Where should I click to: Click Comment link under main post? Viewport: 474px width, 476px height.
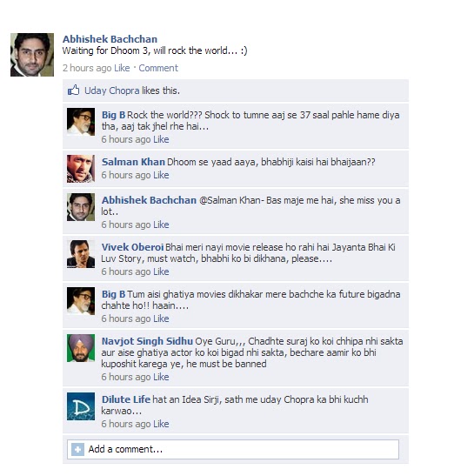pos(158,68)
